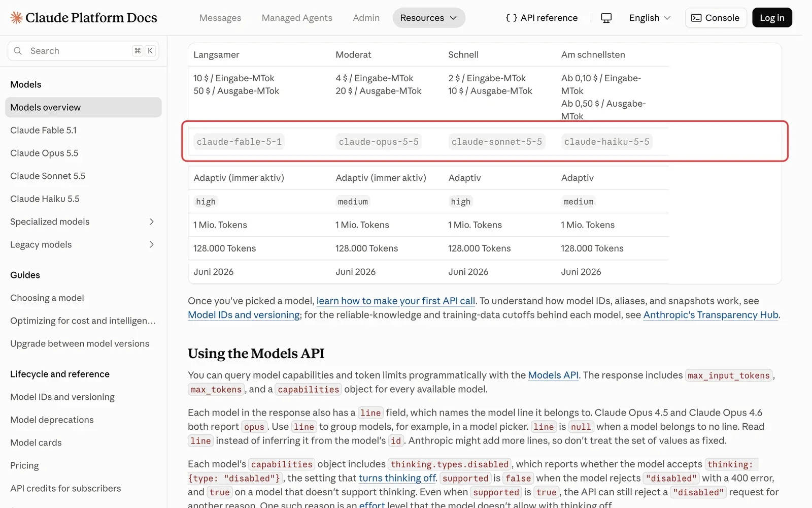Follow the 'turns thinking off' link

coord(397,478)
